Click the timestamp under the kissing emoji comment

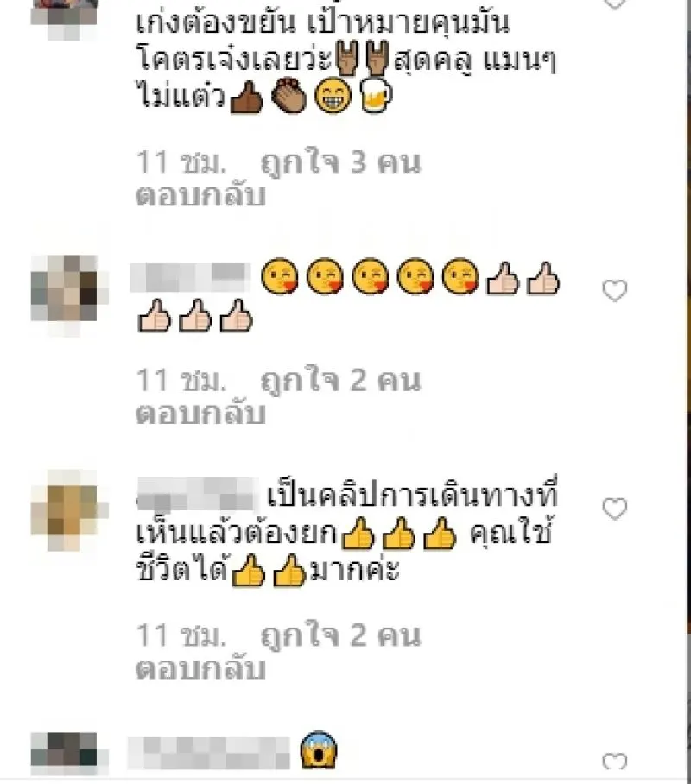pyautogui.click(x=181, y=381)
